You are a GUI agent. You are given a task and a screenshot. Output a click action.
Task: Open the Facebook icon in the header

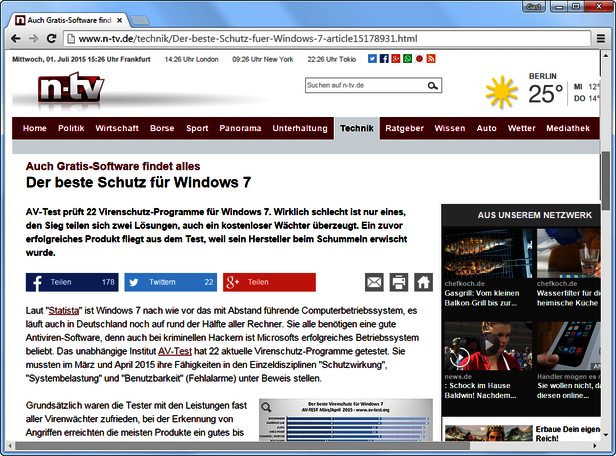pos(384,59)
